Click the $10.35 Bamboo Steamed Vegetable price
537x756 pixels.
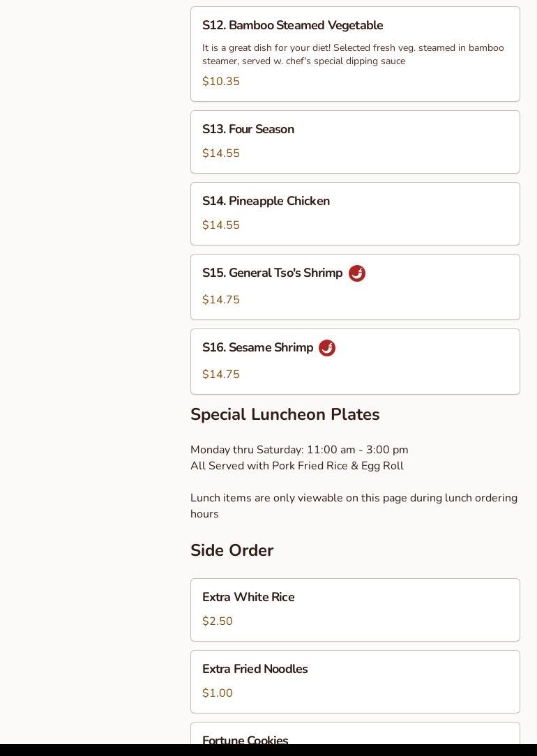click(x=221, y=82)
